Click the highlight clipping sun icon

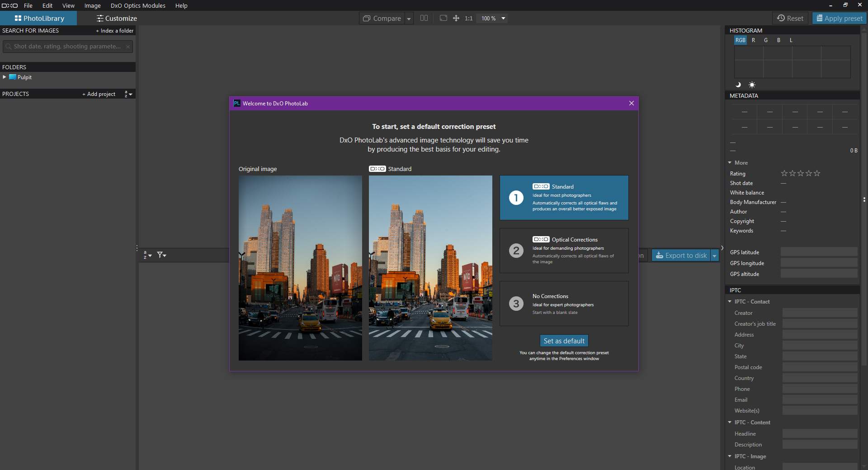[752, 85]
